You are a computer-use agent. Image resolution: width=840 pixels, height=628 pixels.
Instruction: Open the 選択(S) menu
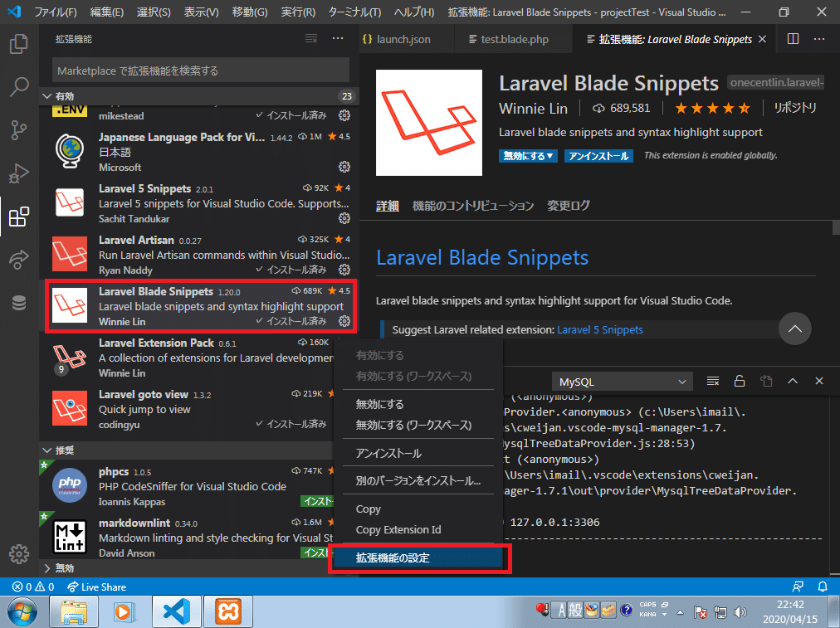pos(154,12)
